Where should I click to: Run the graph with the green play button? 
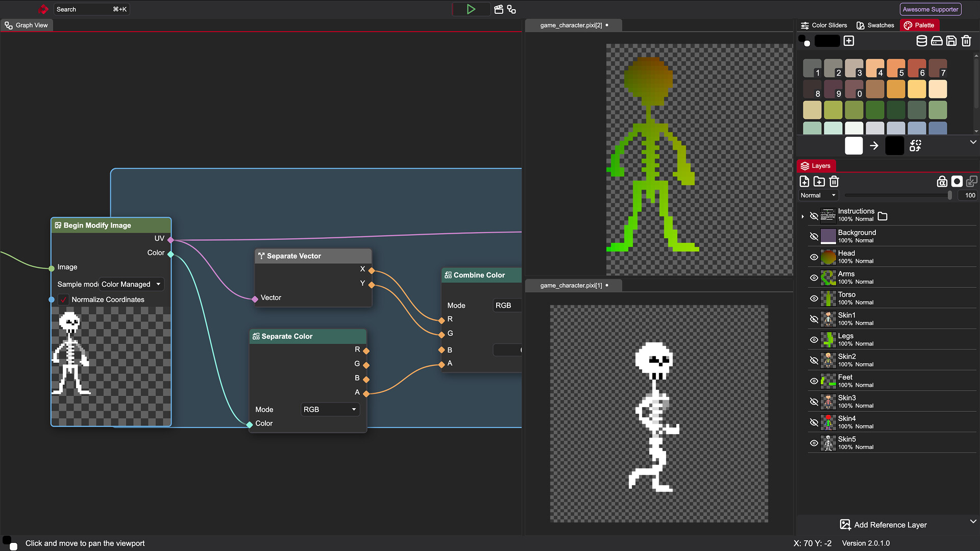[470, 9]
